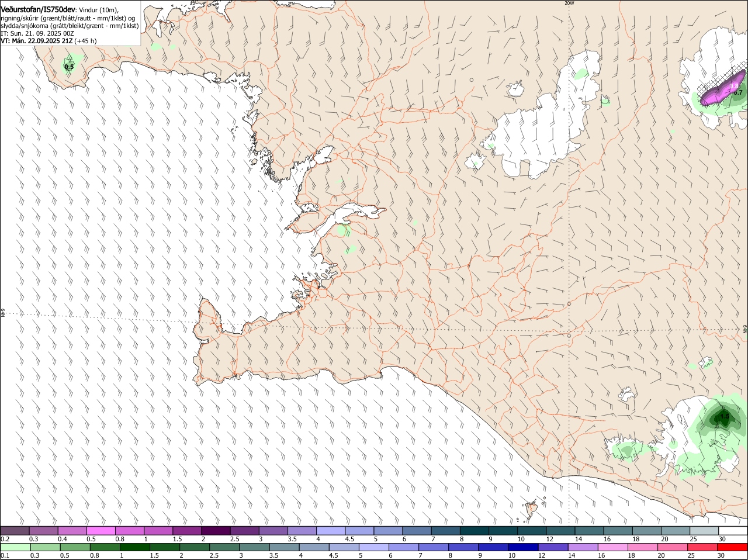The width and height of the screenshot is (748, 560).
Task: Click the "0.1" label in the rain scale
Action: click(x=5, y=555)
